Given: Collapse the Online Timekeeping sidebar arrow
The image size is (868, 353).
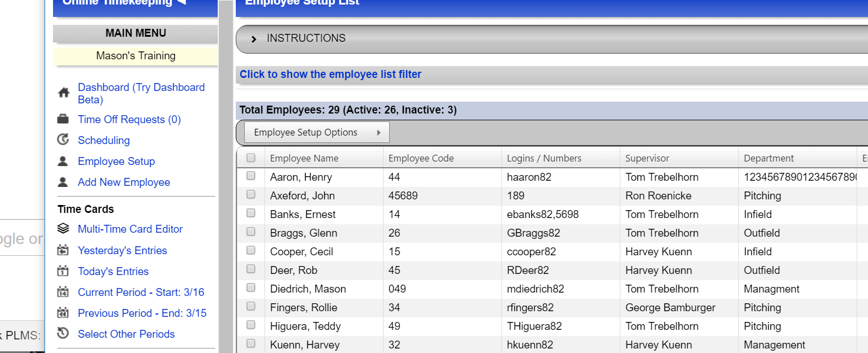Looking at the screenshot, I should 181,2.
